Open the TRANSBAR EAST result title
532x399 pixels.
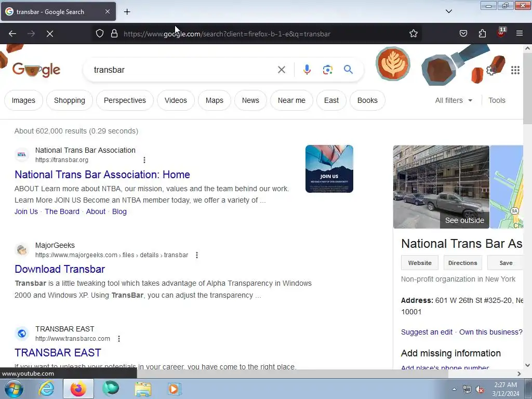58,353
